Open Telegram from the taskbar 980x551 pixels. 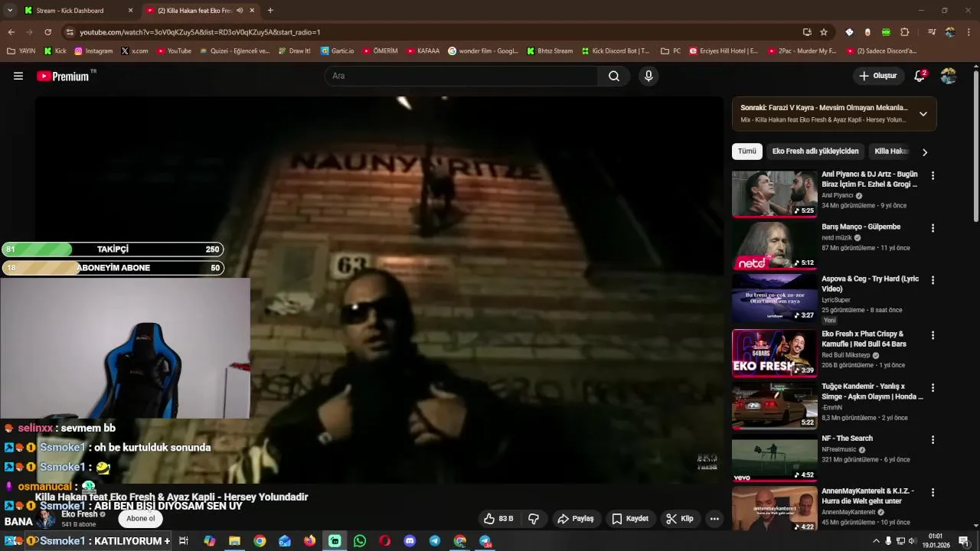435,541
